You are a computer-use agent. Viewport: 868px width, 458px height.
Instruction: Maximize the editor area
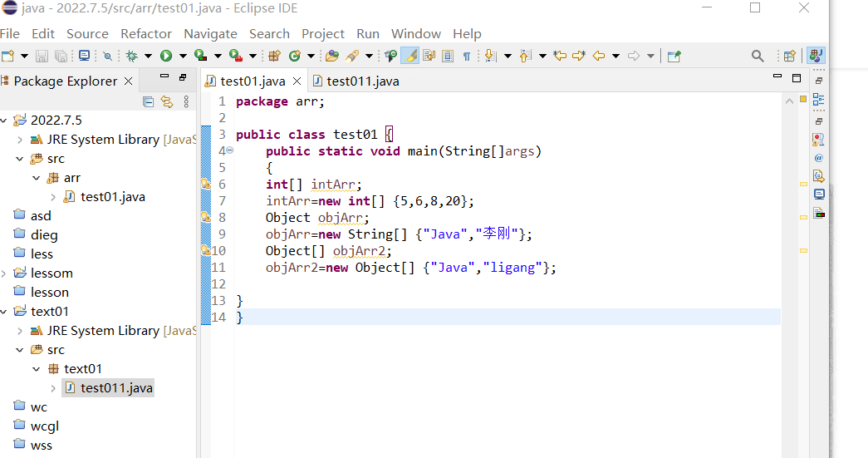(797, 78)
